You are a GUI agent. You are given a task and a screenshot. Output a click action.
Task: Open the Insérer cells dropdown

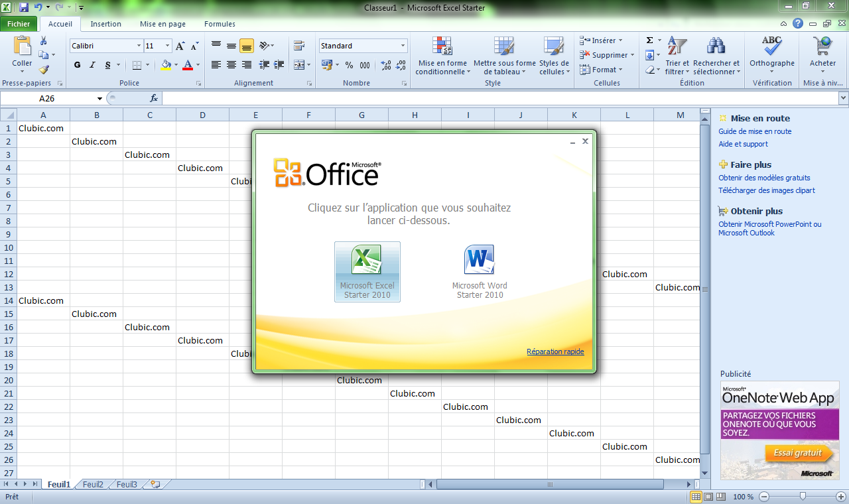[x=601, y=40]
